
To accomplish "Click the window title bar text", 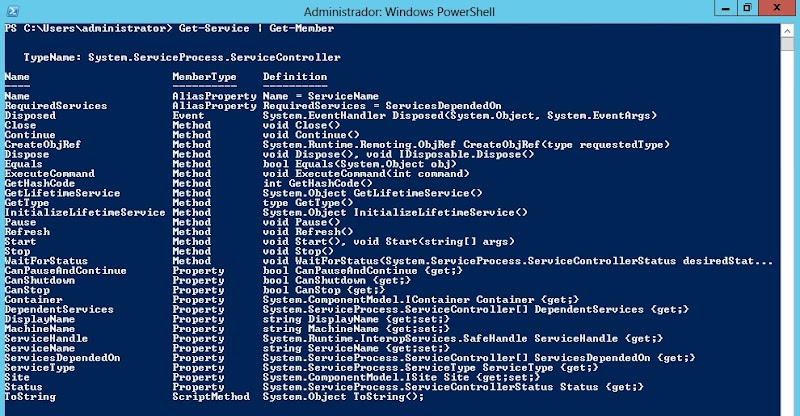I will pos(399,11).
